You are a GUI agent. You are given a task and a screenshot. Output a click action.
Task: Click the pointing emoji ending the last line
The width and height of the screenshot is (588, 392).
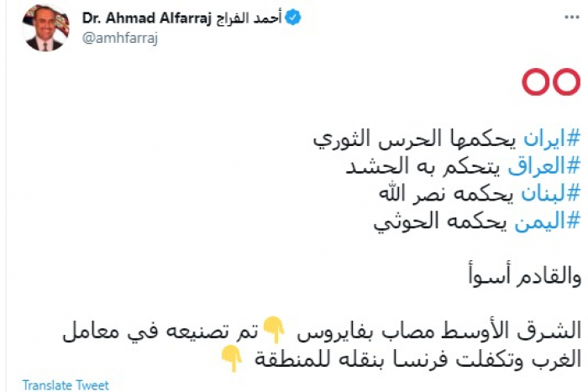click(231, 358)
